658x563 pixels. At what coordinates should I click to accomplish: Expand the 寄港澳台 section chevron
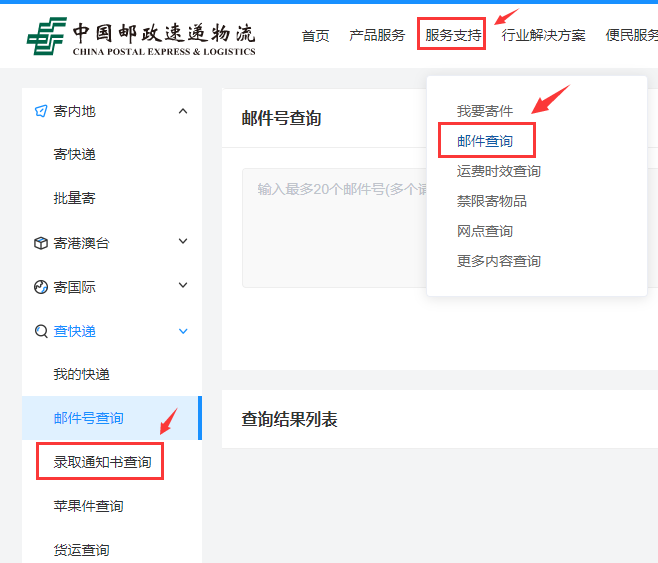pyautogui.click(x=182, y=242)
